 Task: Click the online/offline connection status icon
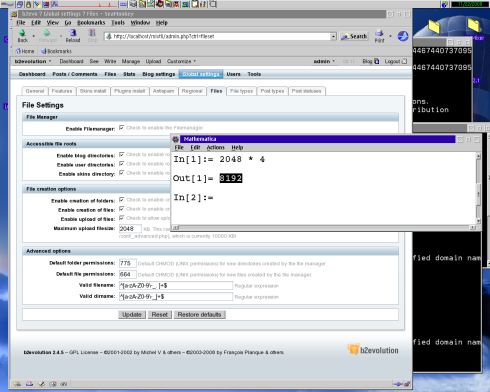pos(397,384)
